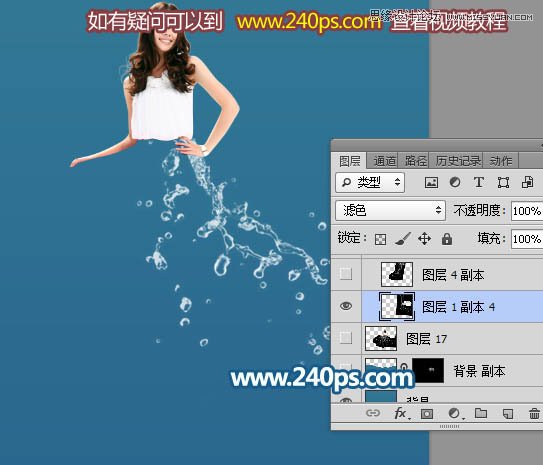
Task: Switch to the 路径 tab
Action: [415, 161]
